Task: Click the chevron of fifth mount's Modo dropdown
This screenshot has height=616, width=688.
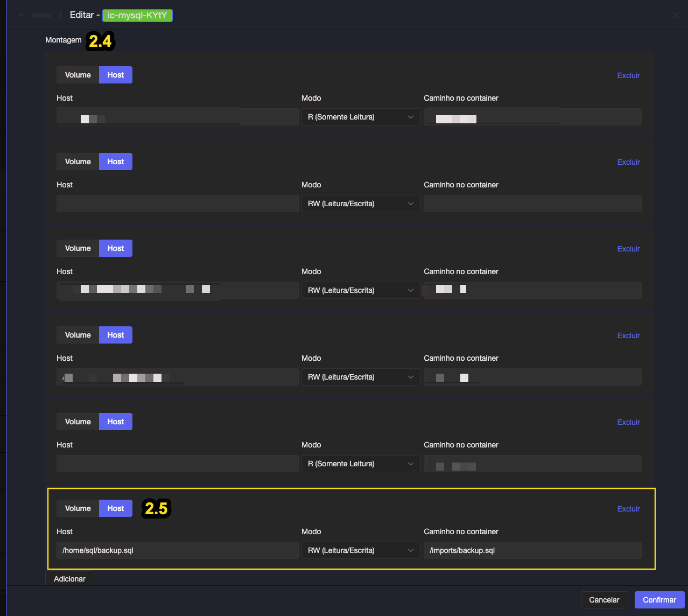Action: point(411,464)
